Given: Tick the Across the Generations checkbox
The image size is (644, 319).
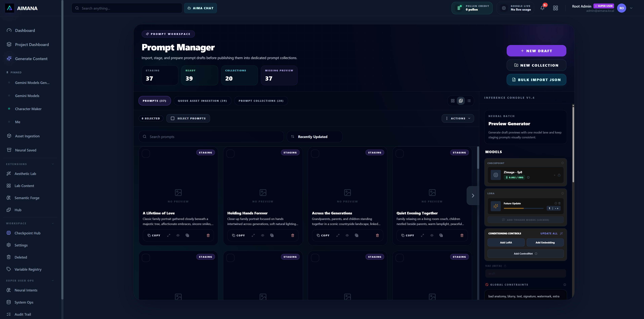Looking at the screenshot, I should [x=315, y=154].
